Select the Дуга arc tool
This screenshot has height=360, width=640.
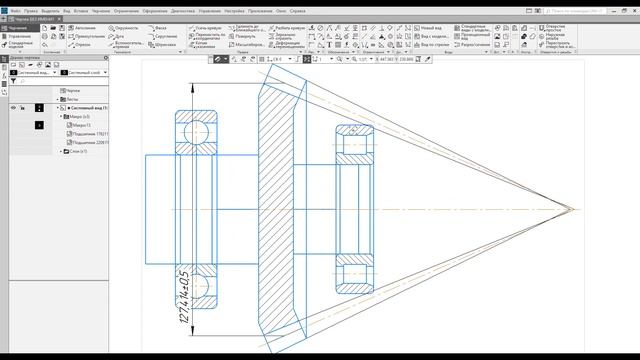pos(116,36)
